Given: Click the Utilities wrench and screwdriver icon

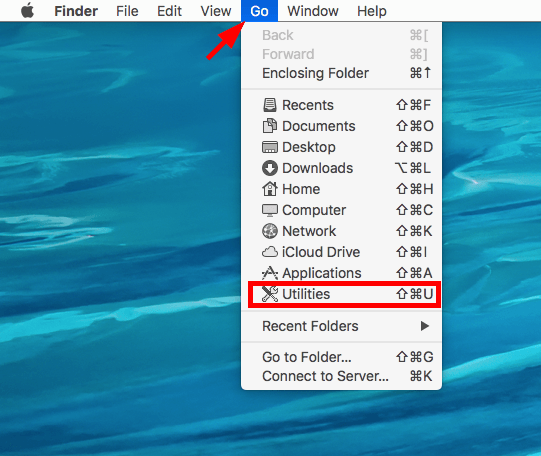Looking at the screenshot, I should pos(269,294).
